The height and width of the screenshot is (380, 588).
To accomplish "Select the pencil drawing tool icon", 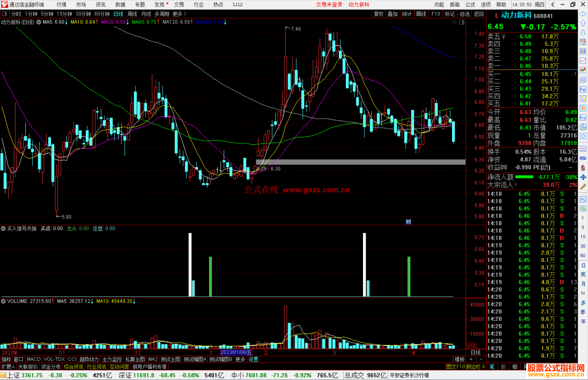I will coord(583,187).
